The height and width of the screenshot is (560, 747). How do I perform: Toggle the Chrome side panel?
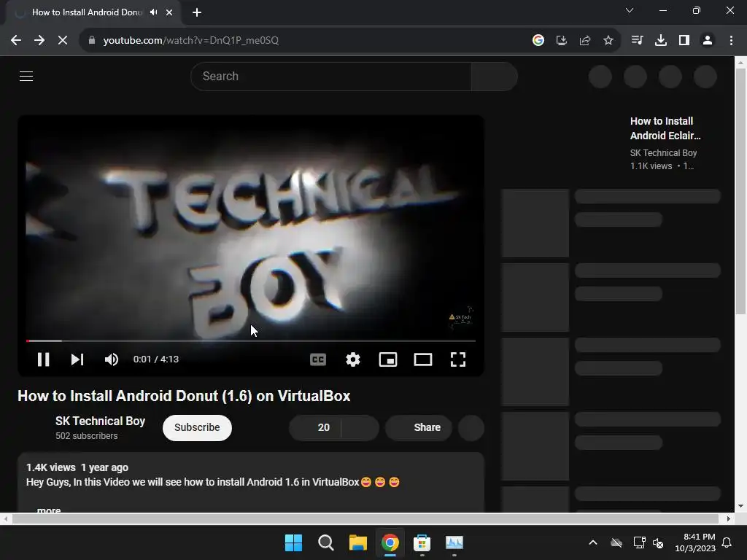point(684,41)
